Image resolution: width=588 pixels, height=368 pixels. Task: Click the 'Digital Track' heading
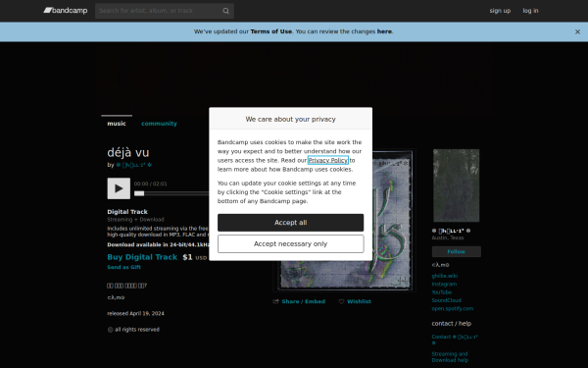(x=127, y=212)
